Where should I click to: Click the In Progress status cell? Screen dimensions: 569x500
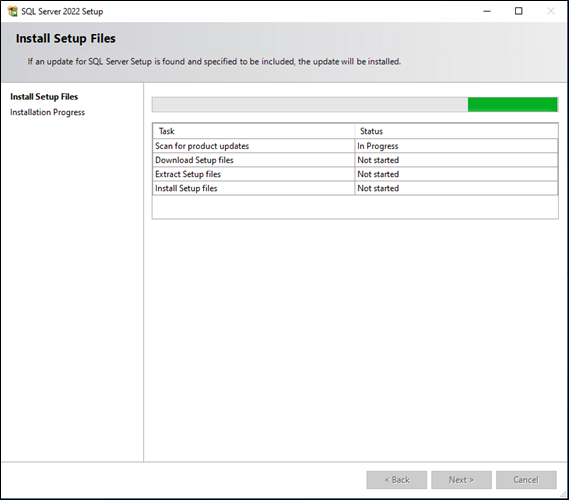[x=456, y=146]
